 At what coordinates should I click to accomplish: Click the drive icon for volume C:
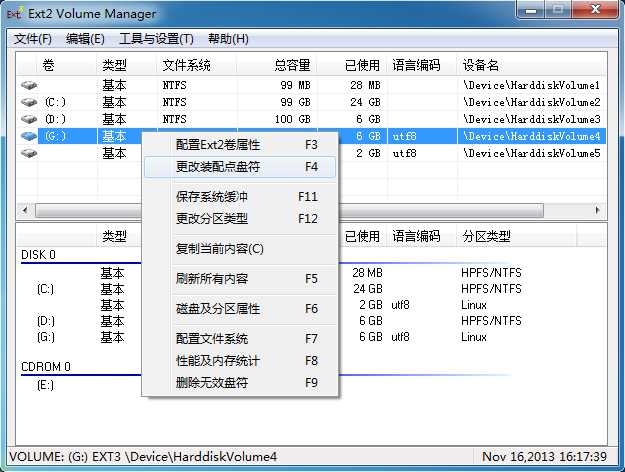29,102
